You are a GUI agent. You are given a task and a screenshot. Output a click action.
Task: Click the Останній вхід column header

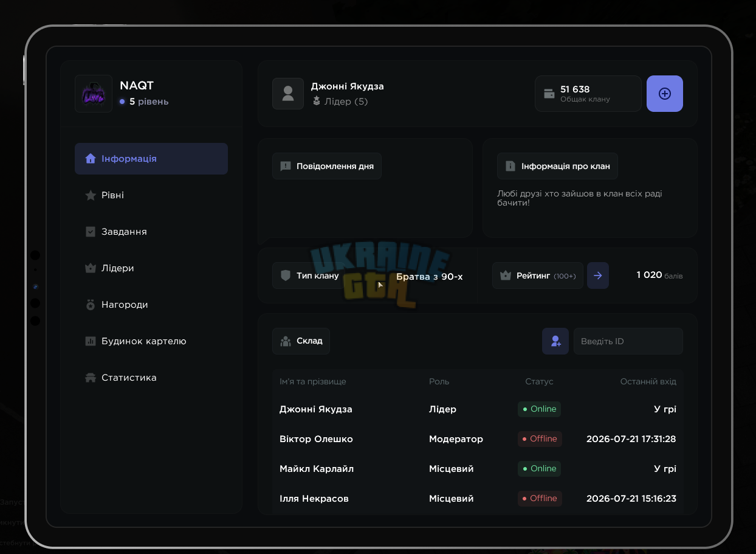[648, 382]
